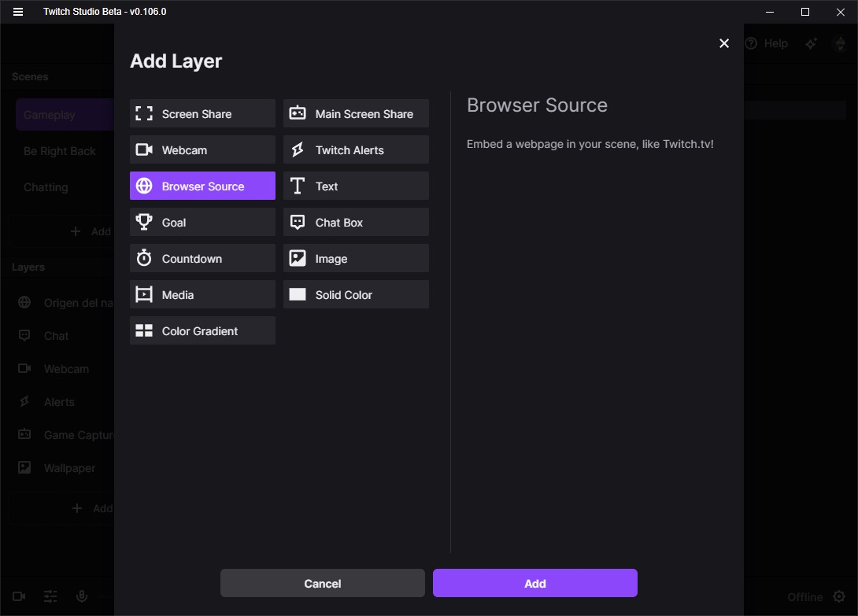Click the Browser Source option
Viewport: 858px width, 616px height.
click(202, 186)
